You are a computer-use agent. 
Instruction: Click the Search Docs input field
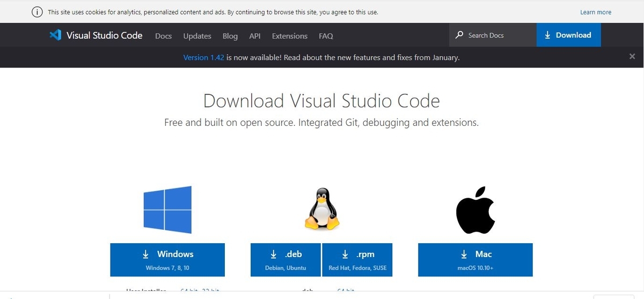click(493, 35)
